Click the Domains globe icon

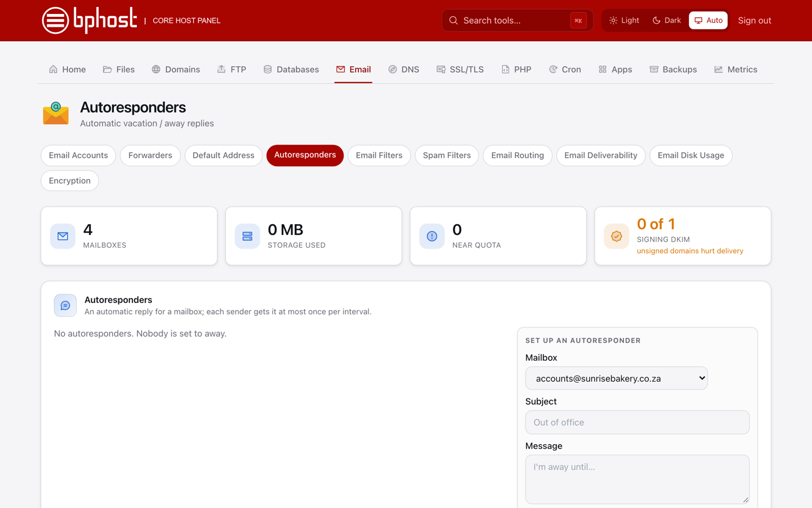tap(156, 69)
